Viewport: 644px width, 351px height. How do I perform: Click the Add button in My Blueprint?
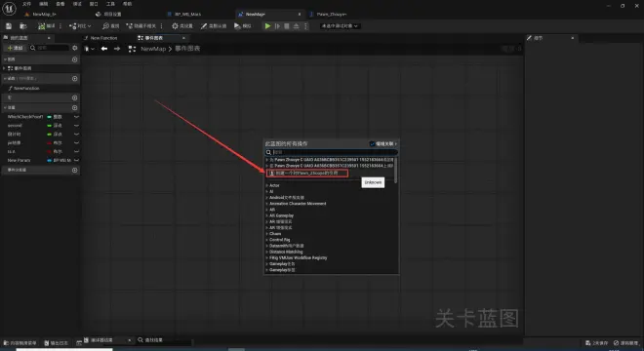tap(16, 48)
